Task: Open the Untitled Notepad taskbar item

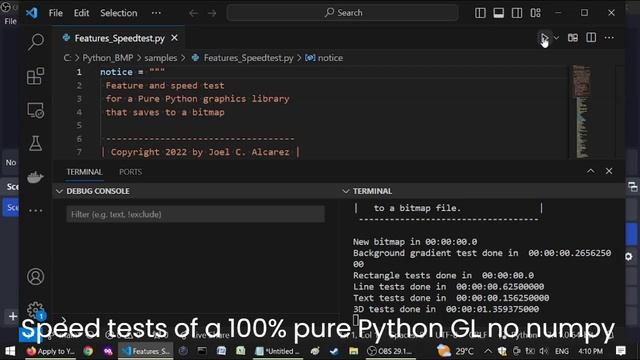Action: 278,351
